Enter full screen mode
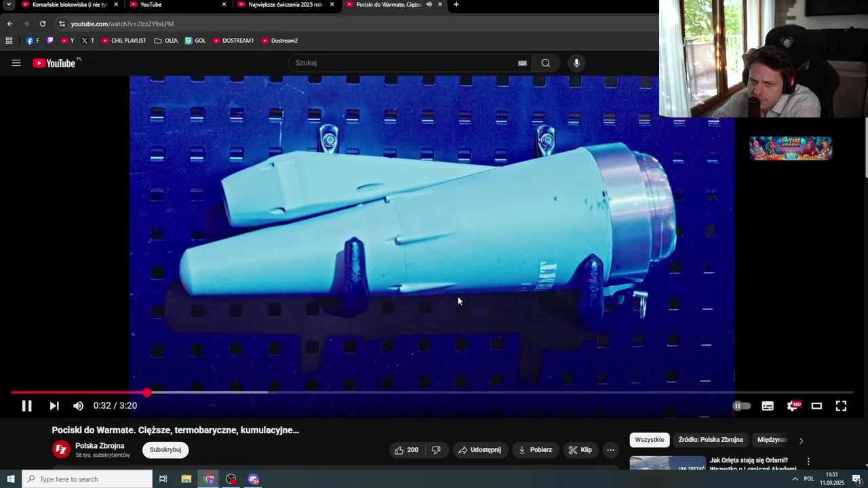The height and width of the screenshot is (488, 868). (x=841, y=406)
